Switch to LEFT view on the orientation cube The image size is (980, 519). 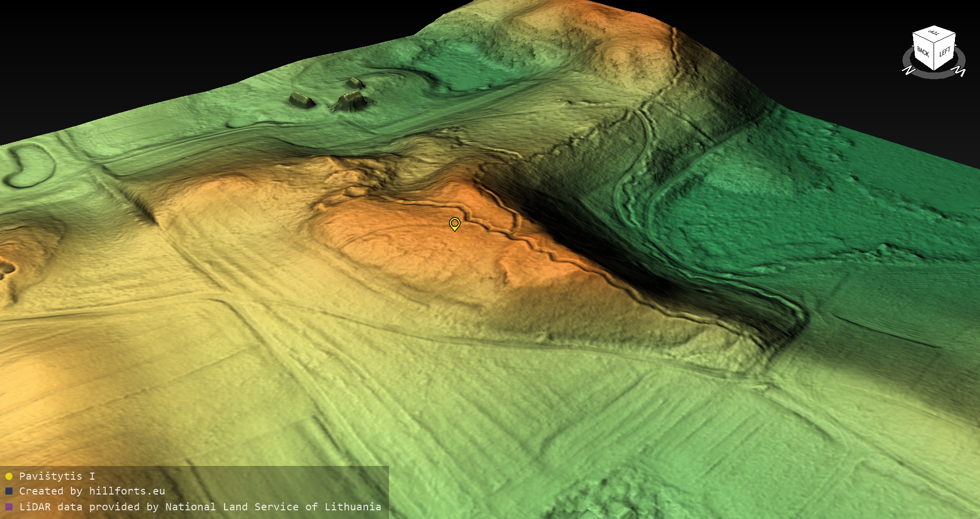944,52
